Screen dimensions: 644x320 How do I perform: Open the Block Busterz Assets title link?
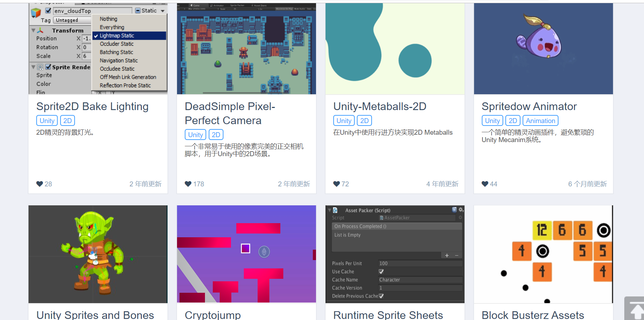[533, 315]
